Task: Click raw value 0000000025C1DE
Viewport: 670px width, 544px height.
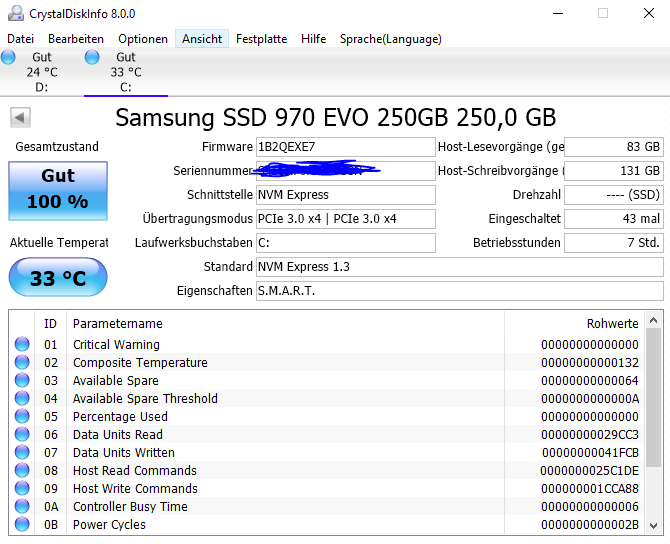Action: 589,470
